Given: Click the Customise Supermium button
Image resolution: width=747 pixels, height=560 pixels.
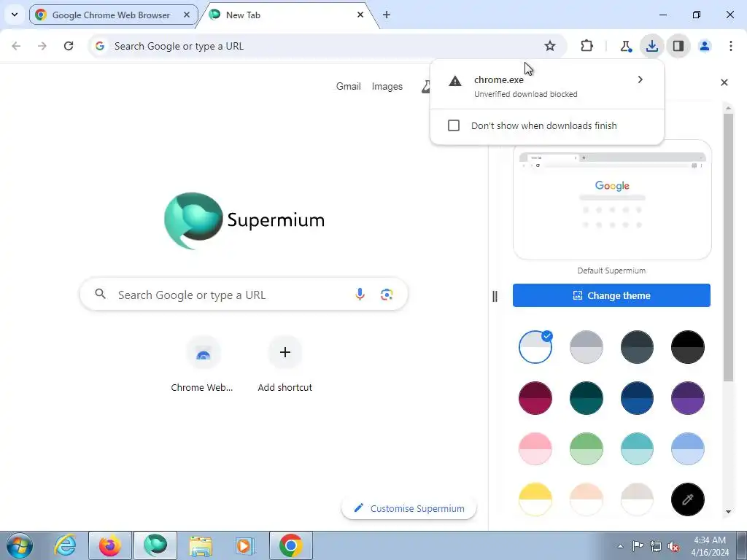Looking at the screenshot, I should pos(409,508).
